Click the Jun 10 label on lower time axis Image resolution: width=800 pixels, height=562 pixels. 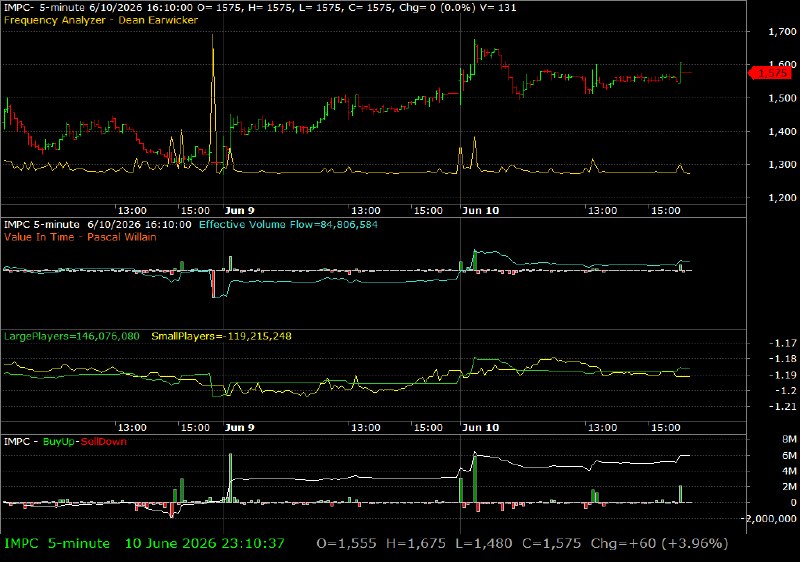pyautogui.click(x=480, y=427)
